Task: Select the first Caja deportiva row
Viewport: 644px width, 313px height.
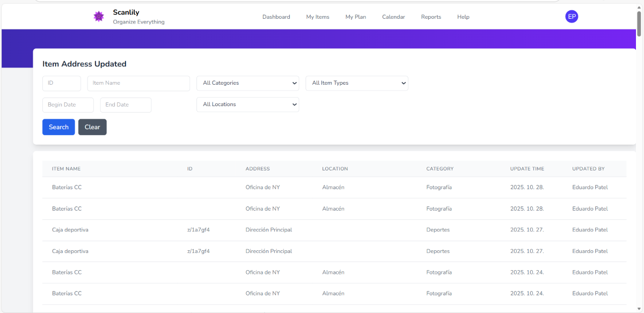Action: [x=70, y=230]
